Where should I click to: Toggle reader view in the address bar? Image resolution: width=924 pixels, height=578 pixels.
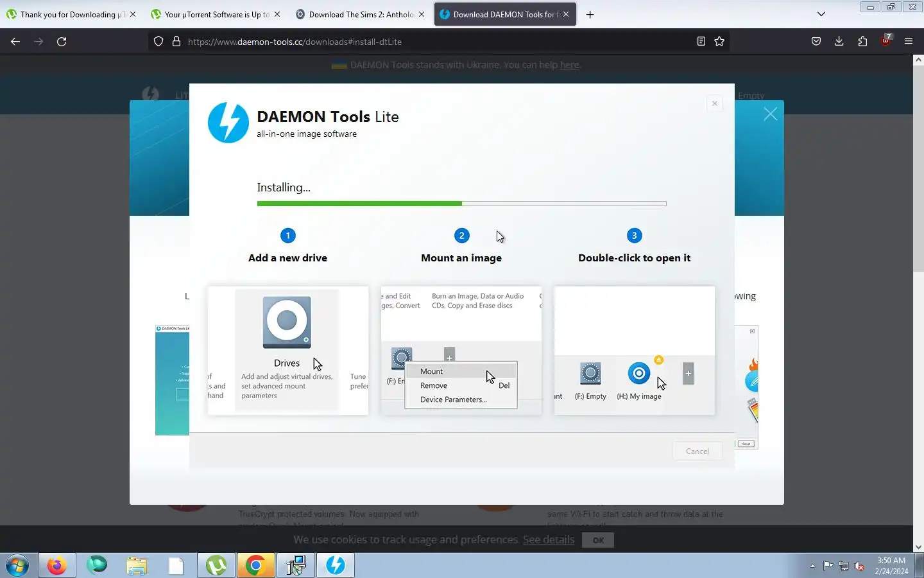(x=701, y=41)
